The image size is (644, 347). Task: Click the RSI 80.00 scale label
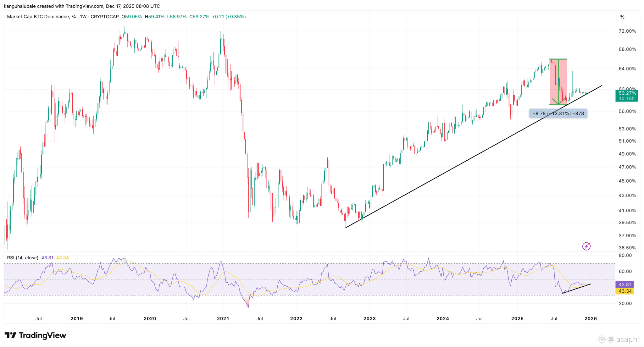[625, 255]
